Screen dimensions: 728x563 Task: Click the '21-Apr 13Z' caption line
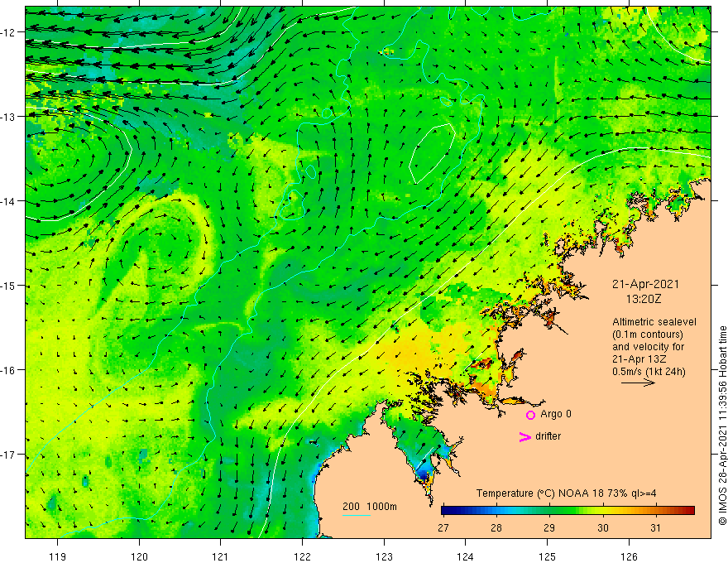tap(639, 359)
